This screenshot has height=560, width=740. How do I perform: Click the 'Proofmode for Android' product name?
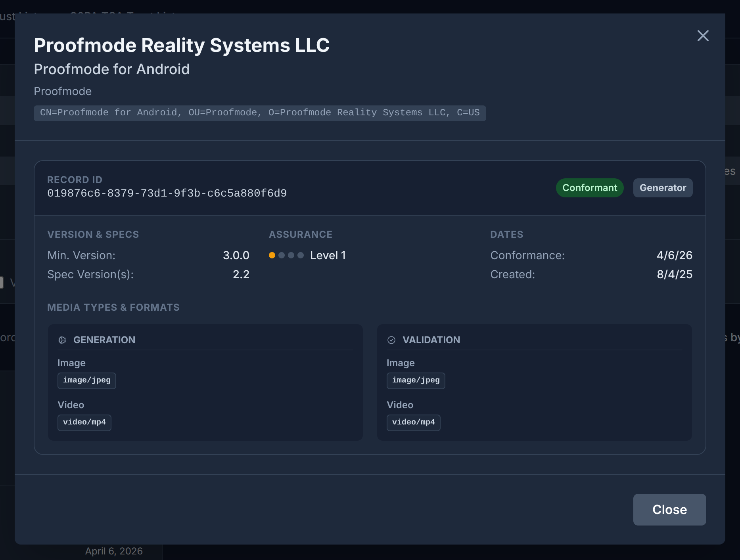[x=112, y=69]
